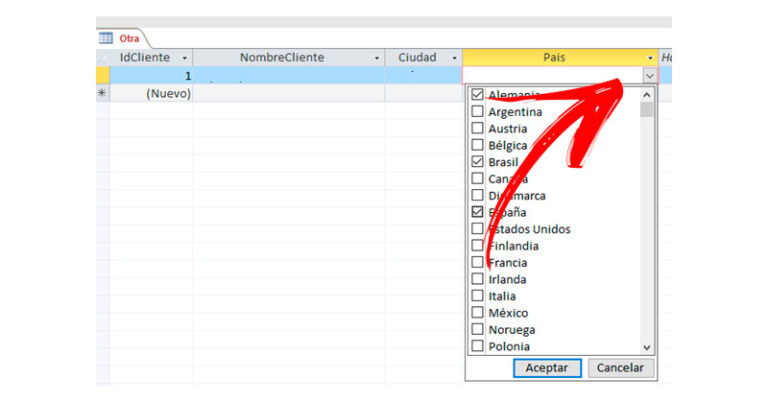Open Ciudad column header dropdown arrow

point(454,58)
